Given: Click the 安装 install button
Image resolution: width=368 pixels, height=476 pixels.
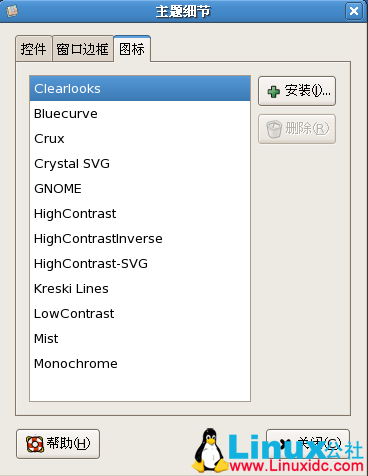Looking at the screenshot, I should pos(297,91).
